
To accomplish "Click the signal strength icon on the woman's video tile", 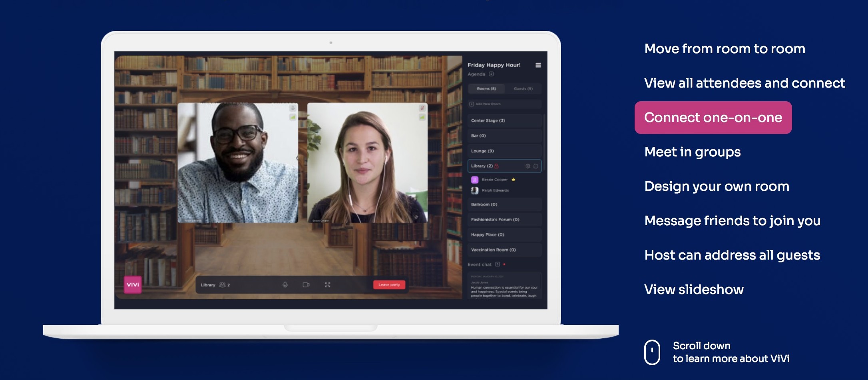I will (x=422, y=117).
